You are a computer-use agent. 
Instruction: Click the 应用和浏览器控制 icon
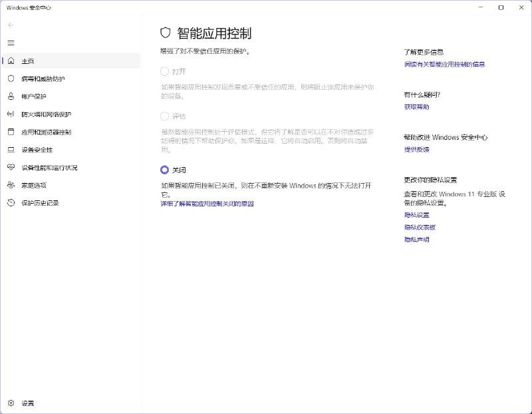[11, 132]
